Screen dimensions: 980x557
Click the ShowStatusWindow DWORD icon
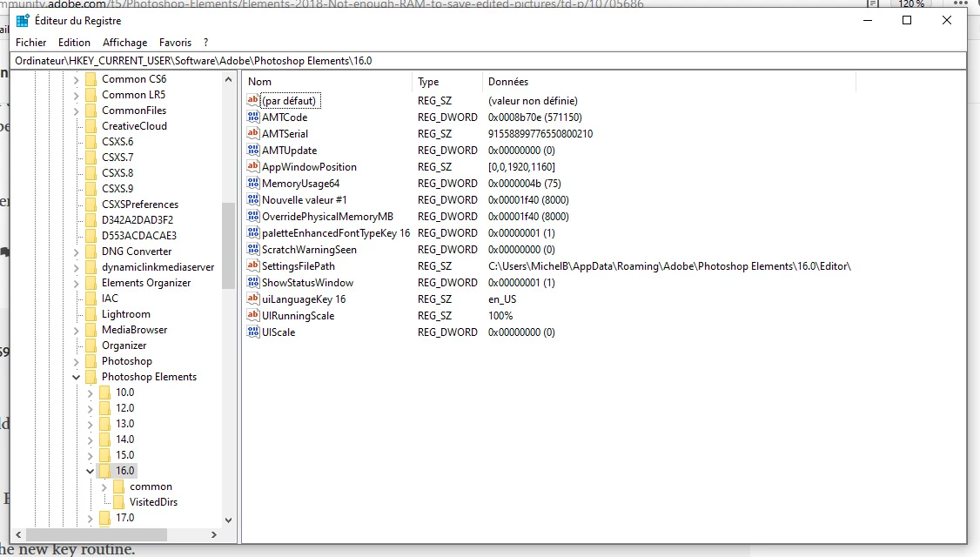(253, 283)
